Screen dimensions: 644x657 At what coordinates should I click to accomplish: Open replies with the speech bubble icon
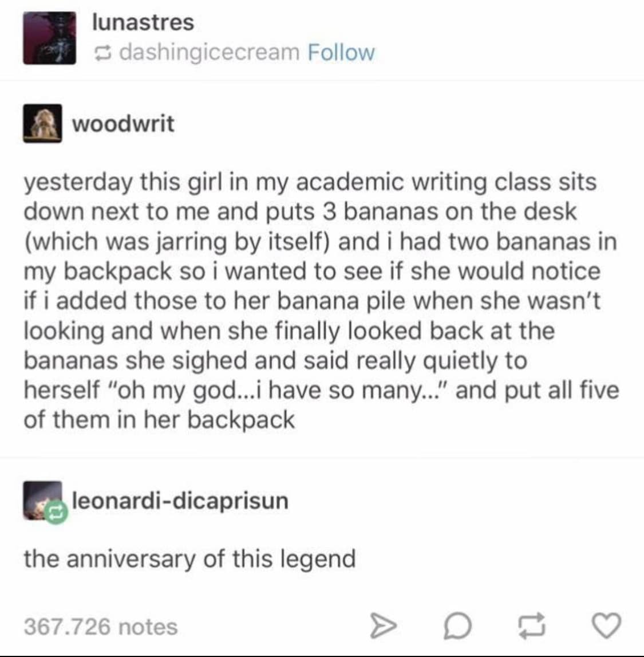(x=457, y=626)
